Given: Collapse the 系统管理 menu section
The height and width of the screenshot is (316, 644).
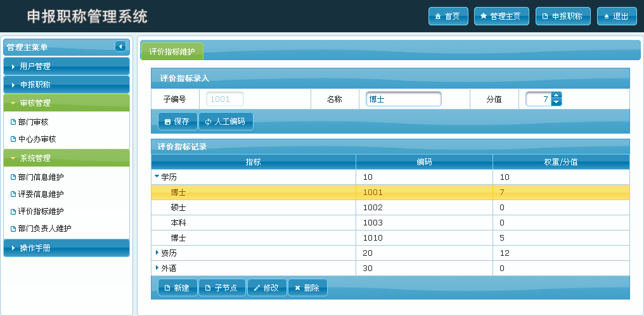Looking at the screenshot, I should (67, 158).
